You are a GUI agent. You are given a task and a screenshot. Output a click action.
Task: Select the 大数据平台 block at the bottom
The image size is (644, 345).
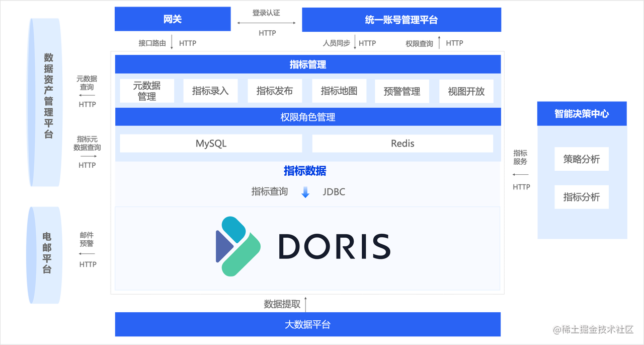click(307, 324)
